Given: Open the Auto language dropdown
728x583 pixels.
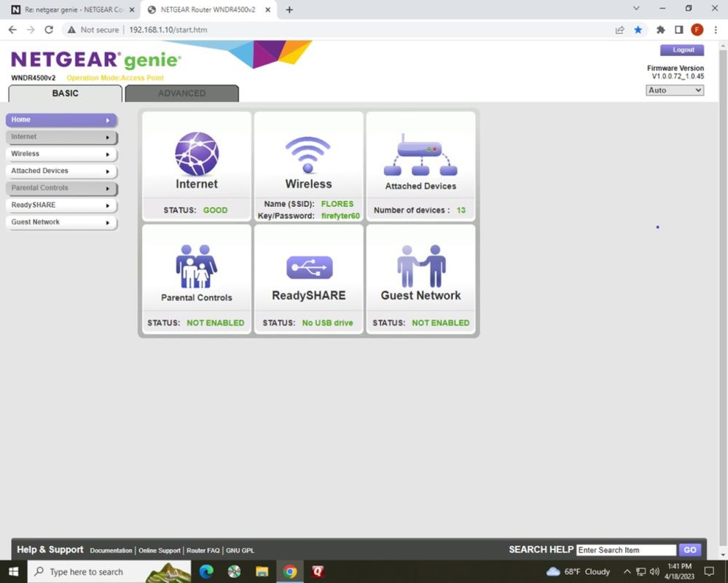Looking at the screenshot, I should click(674, 90).
